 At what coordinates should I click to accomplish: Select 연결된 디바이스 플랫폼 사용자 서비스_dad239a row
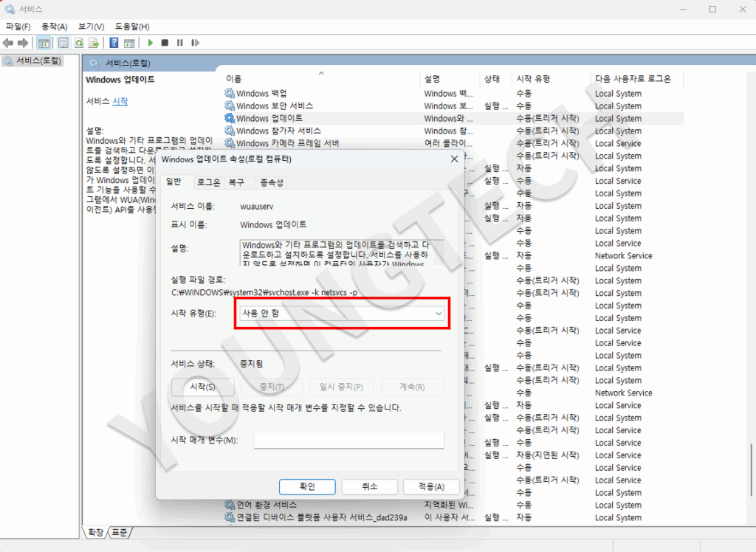click(453, 517)
